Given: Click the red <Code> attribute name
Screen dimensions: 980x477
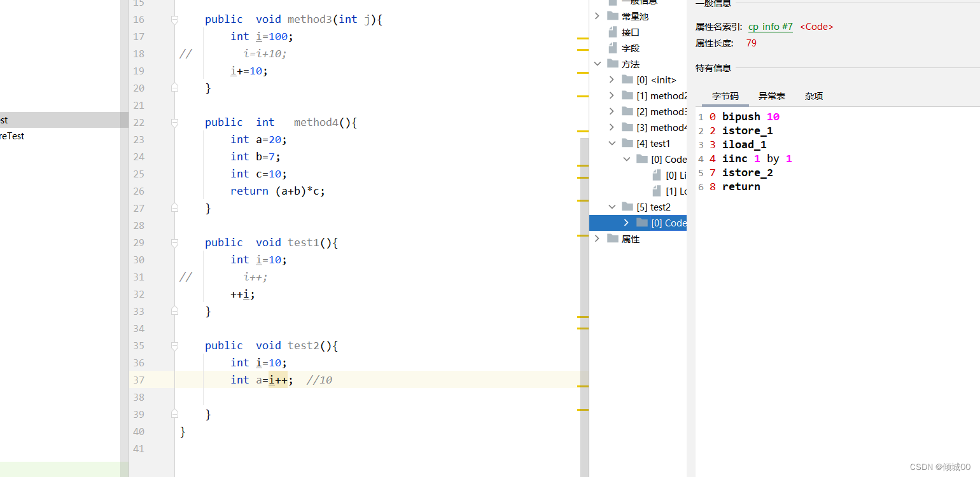Looking at the screenshot, I should [816, 27].
